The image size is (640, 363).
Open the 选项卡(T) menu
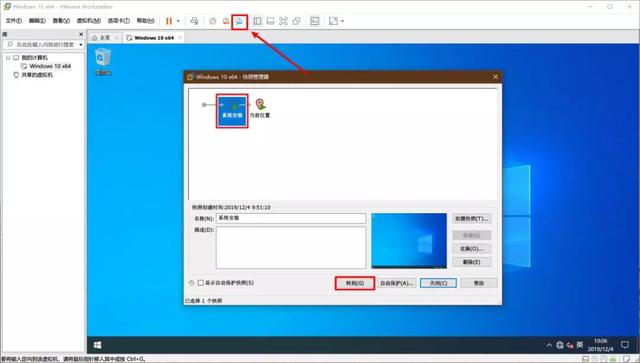point(118,21)
